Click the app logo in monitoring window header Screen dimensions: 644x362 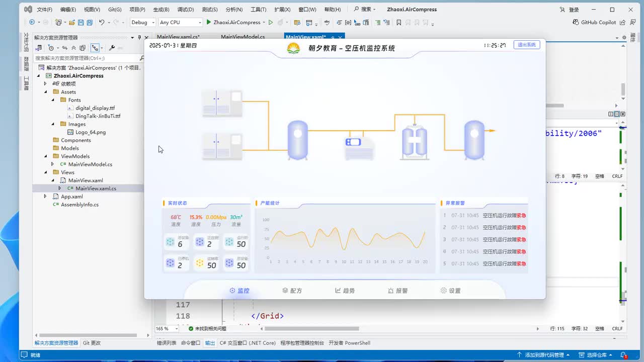point(293,48)
